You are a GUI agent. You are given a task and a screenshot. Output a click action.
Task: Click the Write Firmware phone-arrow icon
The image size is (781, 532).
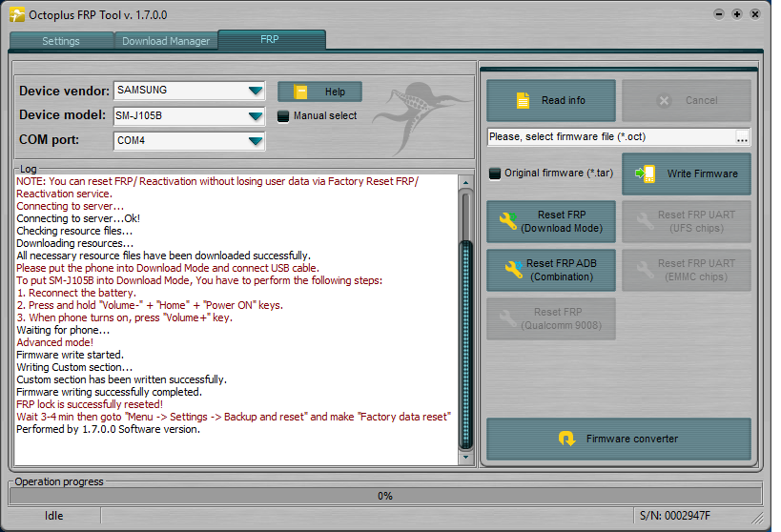pyautogui.click(x=646, y=174)
